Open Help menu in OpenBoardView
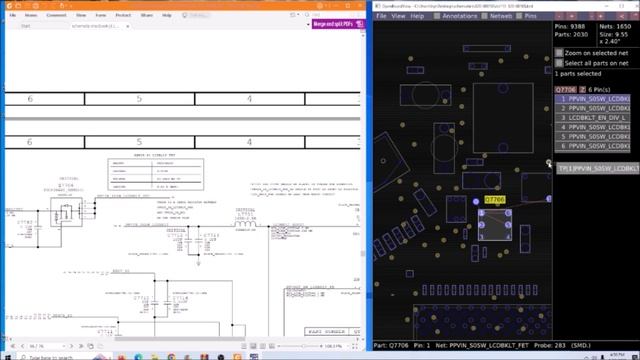The image size is (640, 360). click(x=417, y=16)
